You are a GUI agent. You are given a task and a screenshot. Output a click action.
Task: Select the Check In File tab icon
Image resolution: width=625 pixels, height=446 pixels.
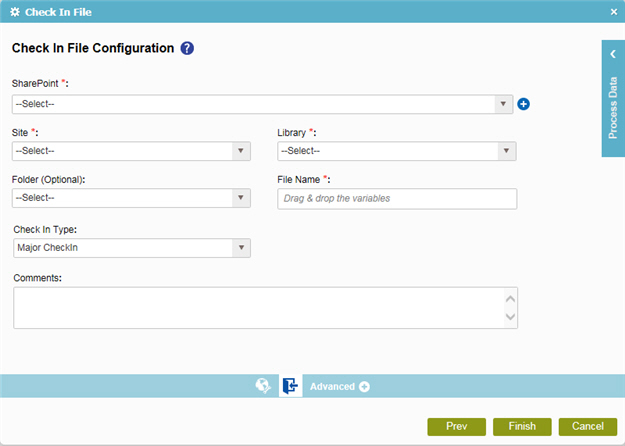click(290, 386)
